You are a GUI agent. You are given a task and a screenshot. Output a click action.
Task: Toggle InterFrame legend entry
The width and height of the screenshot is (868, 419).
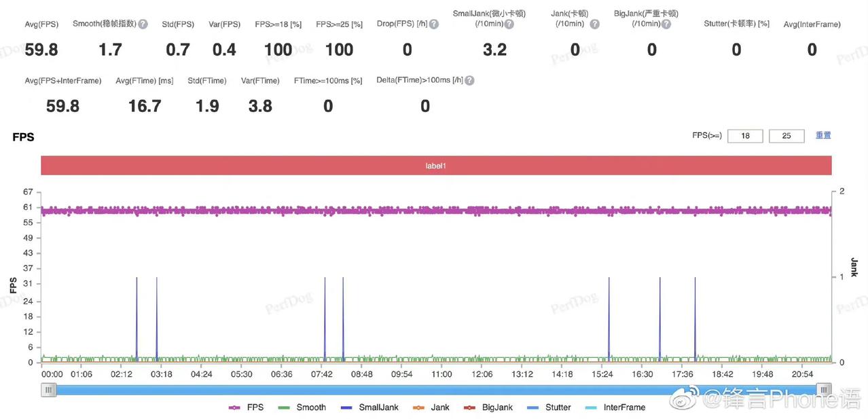pos(615,407)
